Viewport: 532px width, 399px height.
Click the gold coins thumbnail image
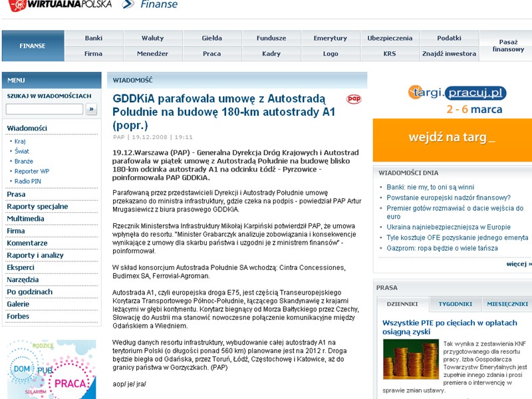pos(411,359)
